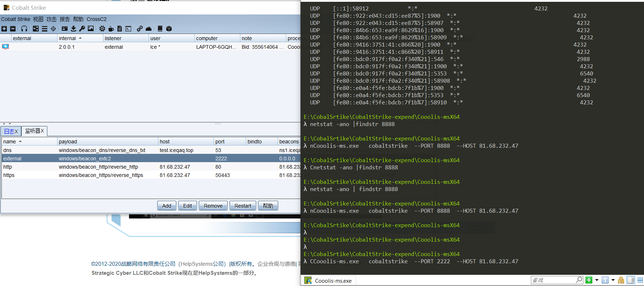Select the https listener row
Image resolution: width=644 pixels, height=286 pixels.
(151, 175)
